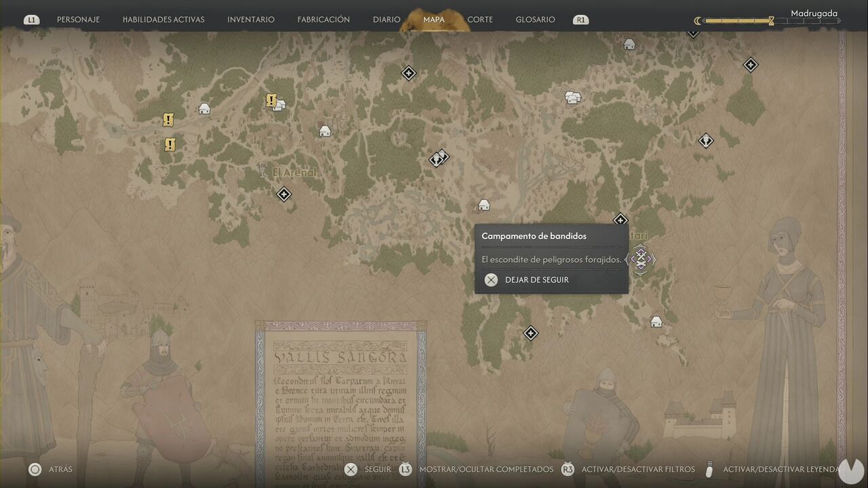The image size is (868, 488).
Task: Select the MAPA tab
Action: click(434, 20)
